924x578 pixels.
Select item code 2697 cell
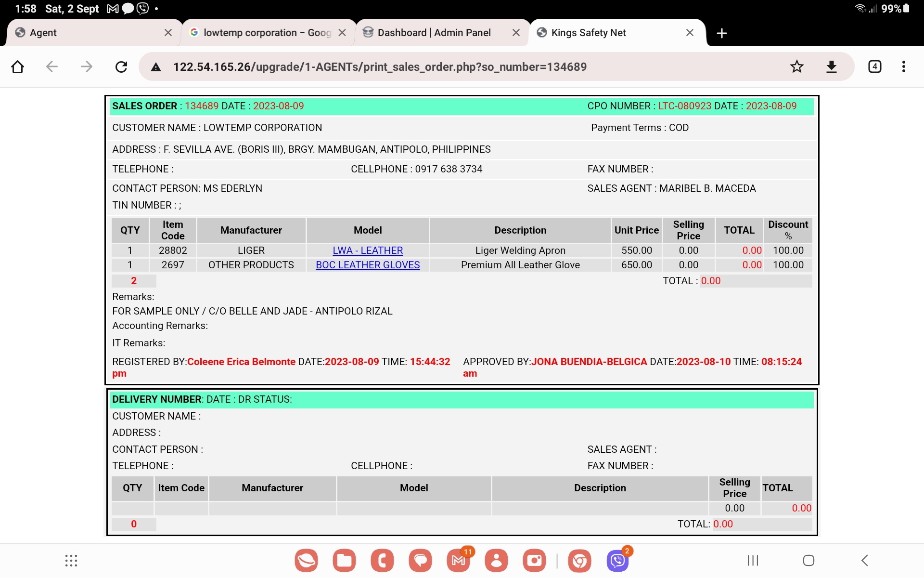point(173,265)
